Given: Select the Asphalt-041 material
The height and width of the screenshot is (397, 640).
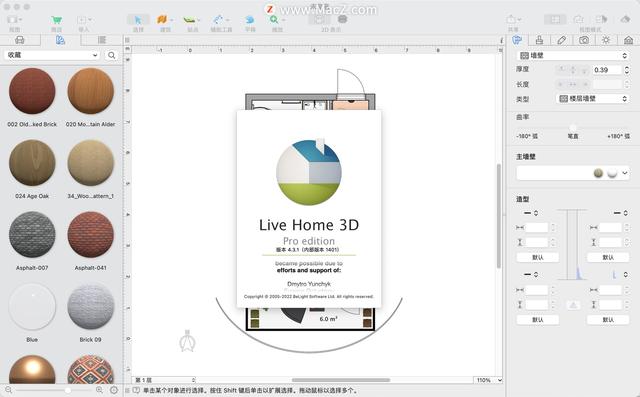Looking at the screenshot, I should click(90, 235).
